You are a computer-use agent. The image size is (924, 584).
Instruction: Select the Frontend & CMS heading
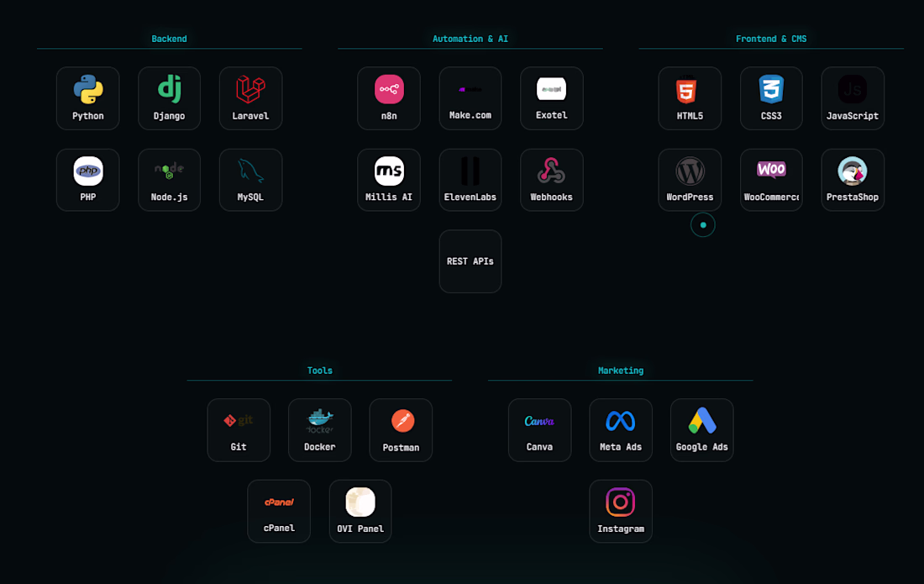771,39
